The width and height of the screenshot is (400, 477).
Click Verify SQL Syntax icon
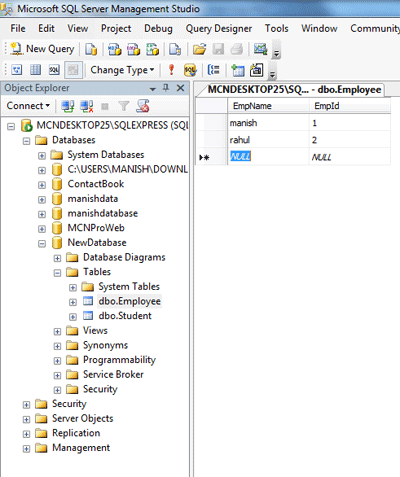tap(190, 70)
